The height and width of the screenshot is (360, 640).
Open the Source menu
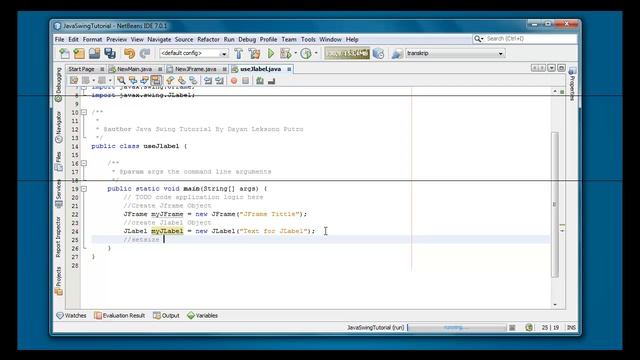184,40
